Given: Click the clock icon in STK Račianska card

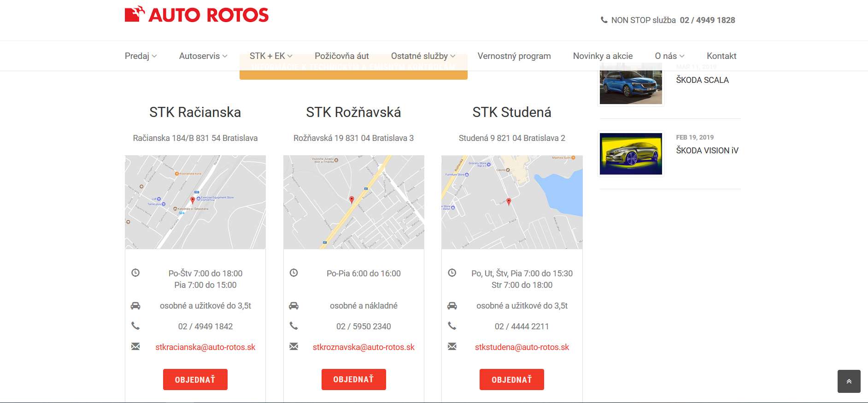Looking at the screenshot, I should 135,273.
